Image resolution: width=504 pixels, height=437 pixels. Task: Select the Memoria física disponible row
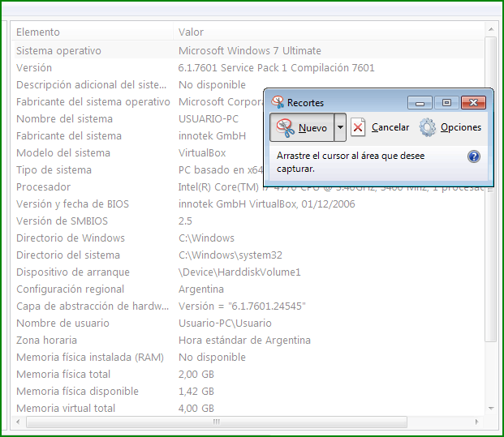tap(248, 391)
